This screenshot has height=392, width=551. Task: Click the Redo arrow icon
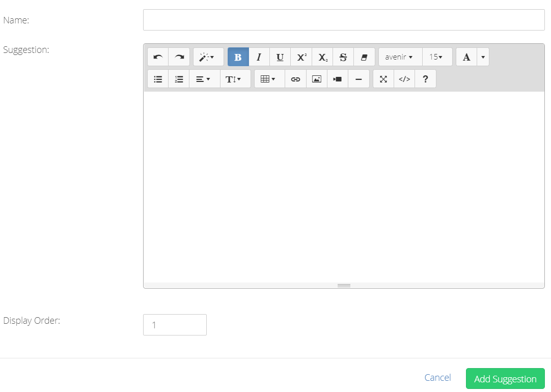[179, 57]
